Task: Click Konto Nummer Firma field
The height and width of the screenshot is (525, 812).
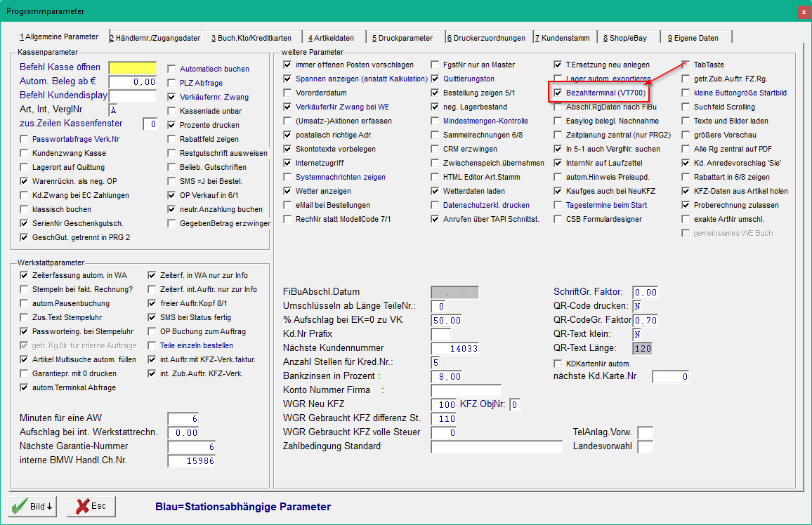Action: (x=466, y=390)
